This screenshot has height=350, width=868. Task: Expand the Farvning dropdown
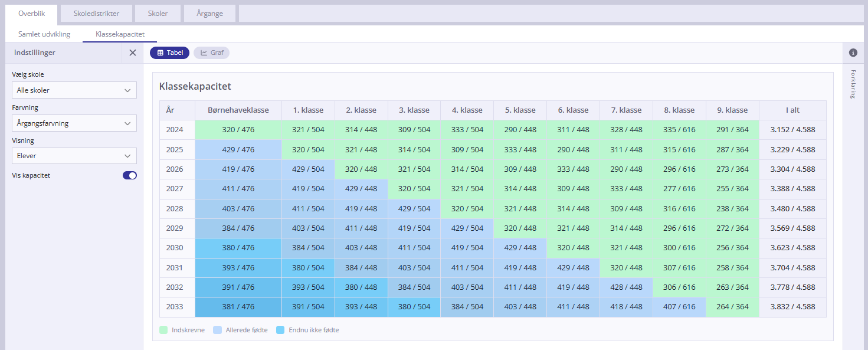[x=74, y=123]
